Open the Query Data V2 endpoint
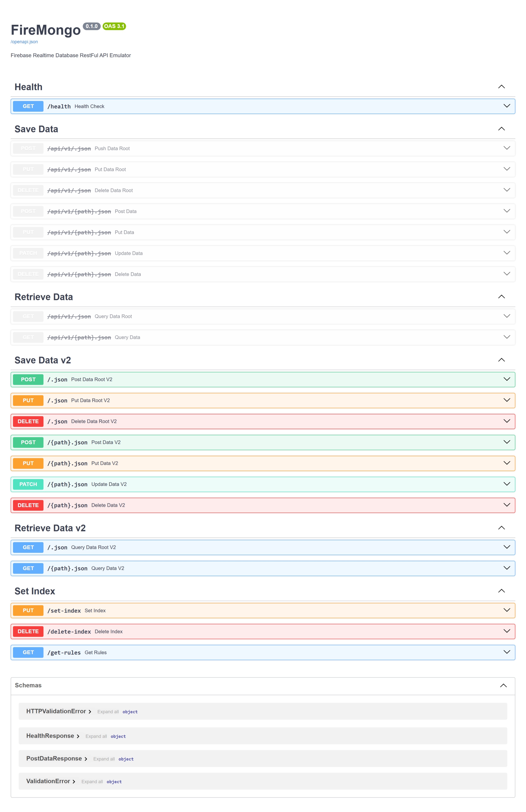This screenshot has height=812, width=526. (x=263, y=568)
